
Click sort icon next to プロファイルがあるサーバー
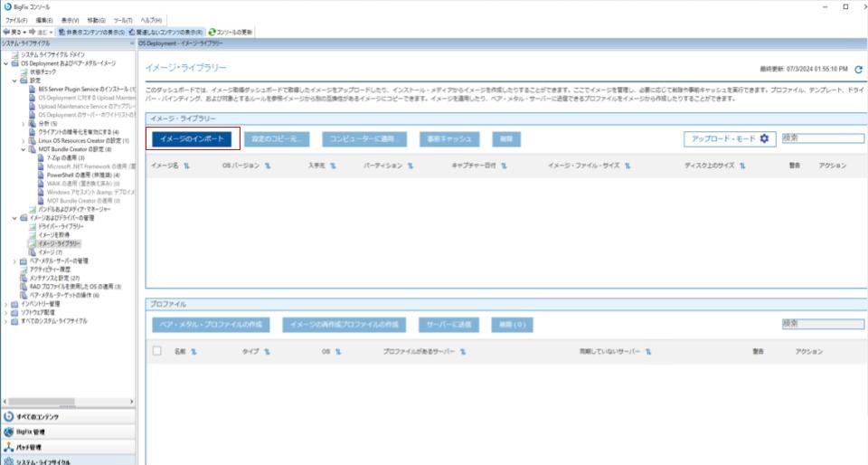(463, 352)
